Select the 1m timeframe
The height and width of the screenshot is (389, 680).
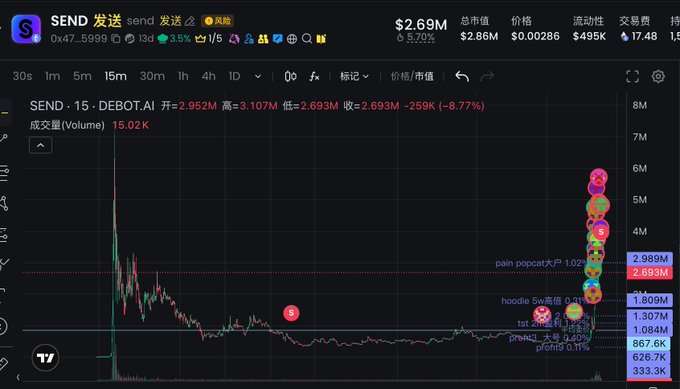click(x=52, y=76)
